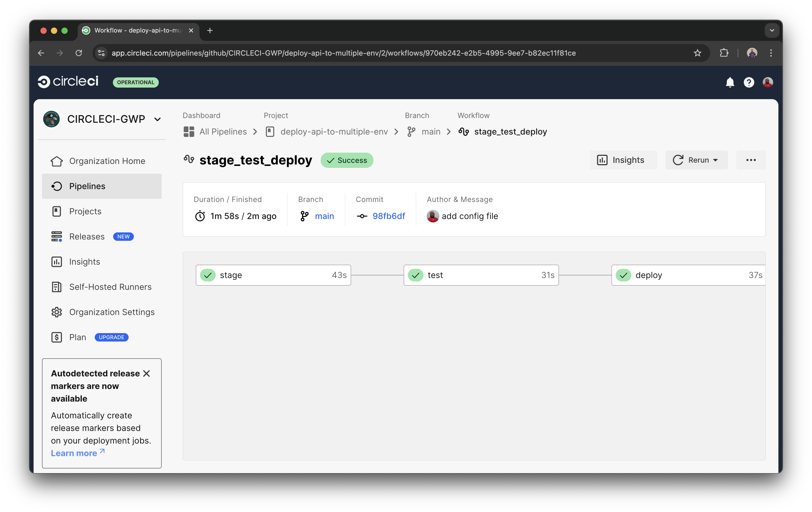Open the tab search dropdown arrow
Viewport: 812px width, 512px height.
coord(772,30)
